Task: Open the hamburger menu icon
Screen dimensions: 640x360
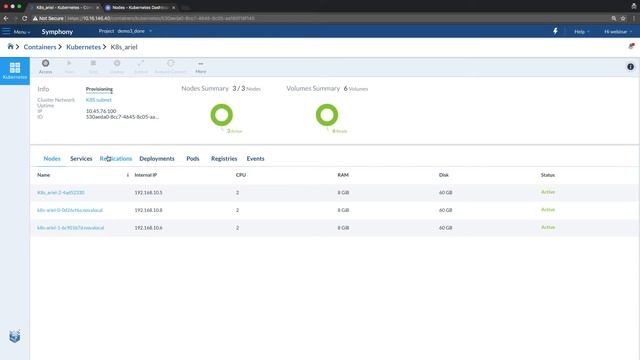Action: point(6,31)
